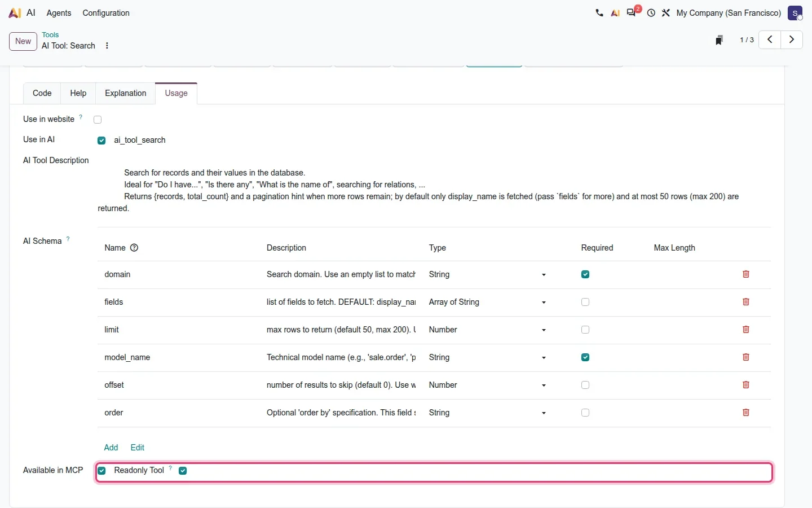This screenshot has width=812, height=508.
Task: Open the Configuration menu
Action: pos(106,13)
